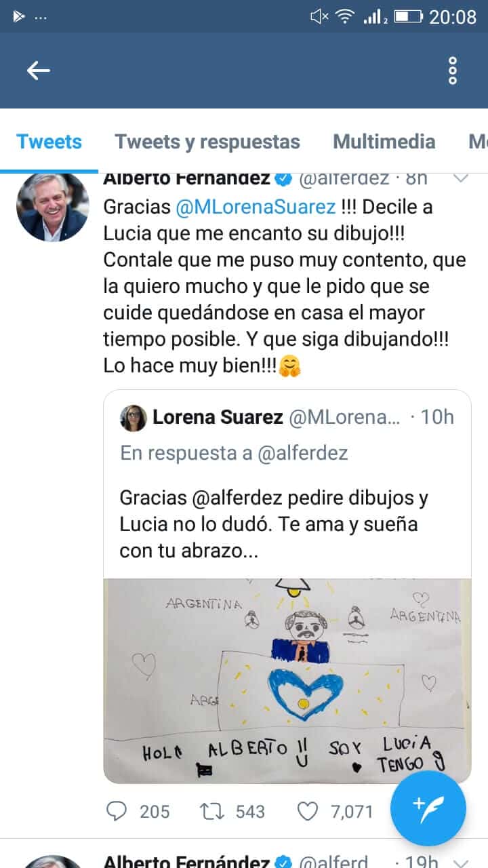Screen dimensions: 488x868
Task: Compose a new tweet with the floating button
Action: [x=428, y=808]
